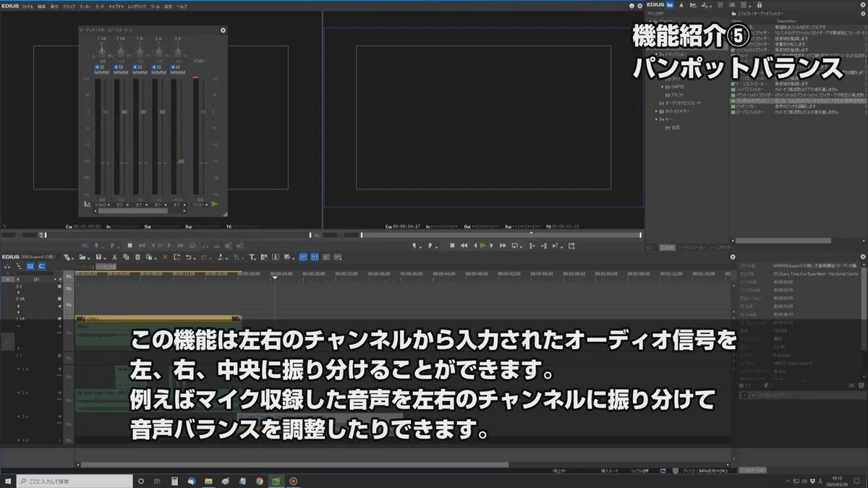This screenshot has height=488, width=868.
Task: Open the 2 VA オフ mode dropdown
Action: click(x=121, y=205)
